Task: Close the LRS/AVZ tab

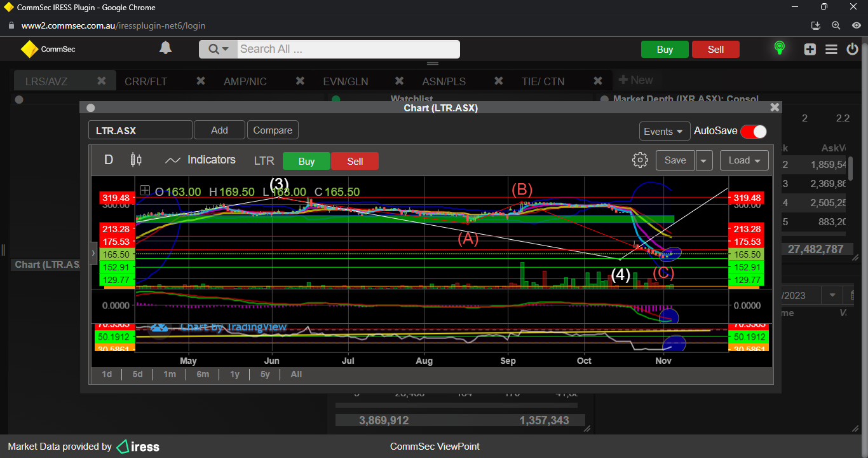Action: pos(102,81)
